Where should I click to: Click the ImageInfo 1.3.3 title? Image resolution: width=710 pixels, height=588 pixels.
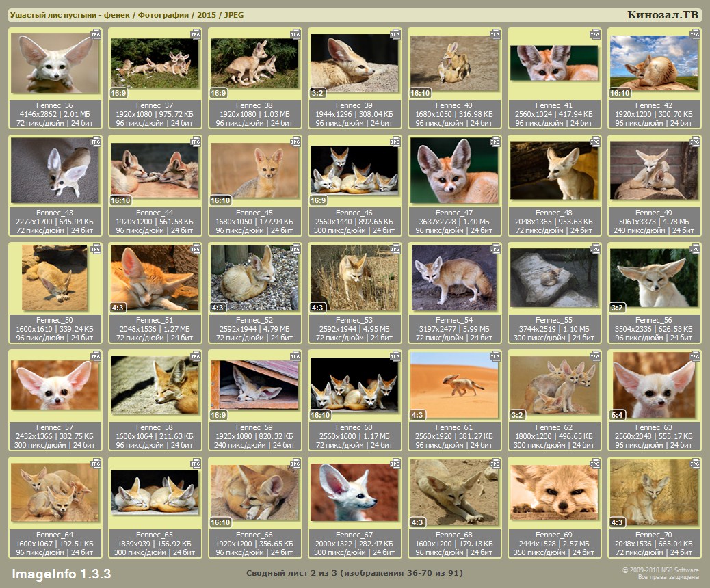(x=61, y=573)
